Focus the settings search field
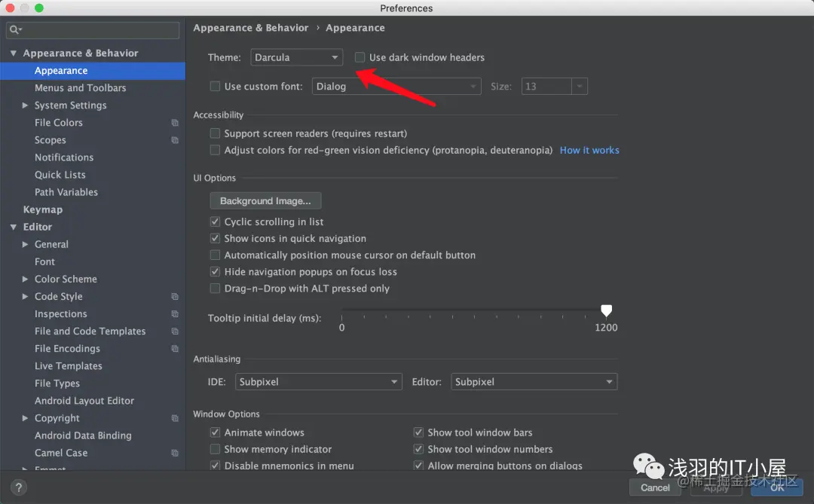This screenshot has height=504, width=814. coord(93,30)
